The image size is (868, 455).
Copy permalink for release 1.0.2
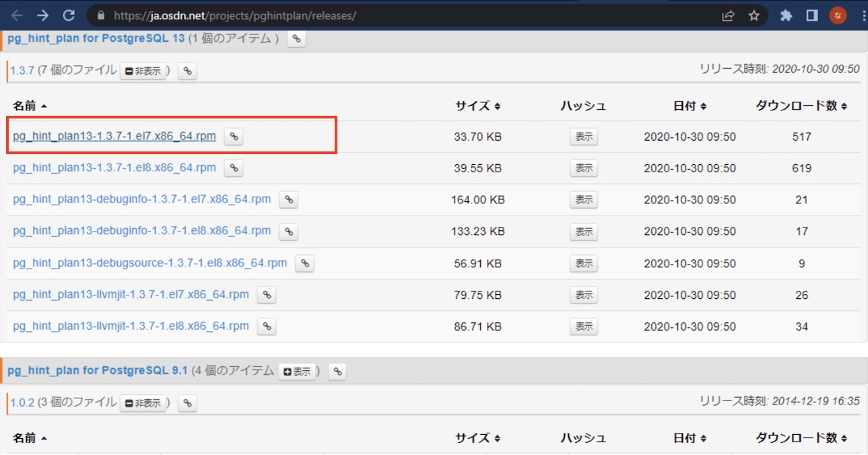(188, 404)
